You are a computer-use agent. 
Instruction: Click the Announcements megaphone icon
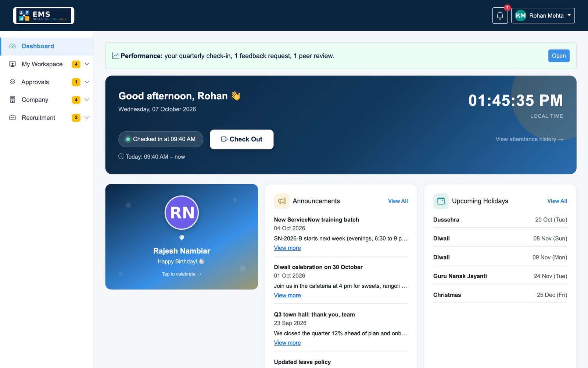[282, 201]
